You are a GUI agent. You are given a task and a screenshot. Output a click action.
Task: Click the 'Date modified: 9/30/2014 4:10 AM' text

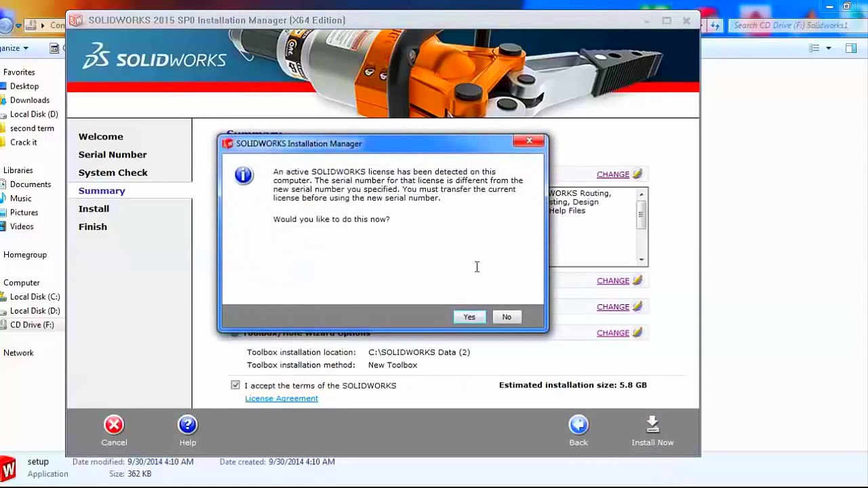pos(133,462)
